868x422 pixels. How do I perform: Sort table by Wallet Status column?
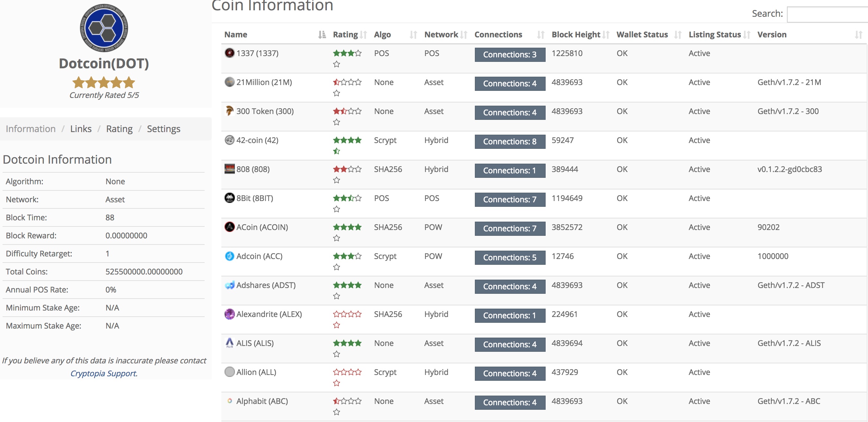click(x=642, y=34)
